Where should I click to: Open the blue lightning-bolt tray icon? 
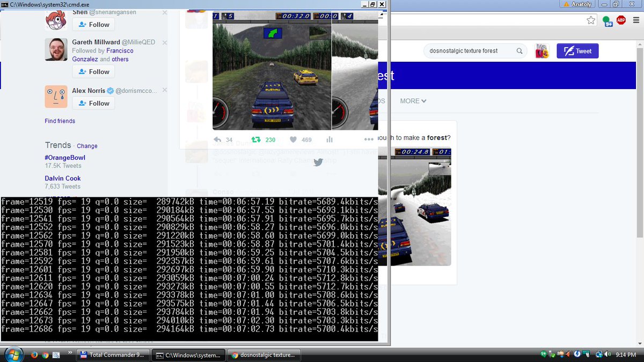tap(577, 354)
